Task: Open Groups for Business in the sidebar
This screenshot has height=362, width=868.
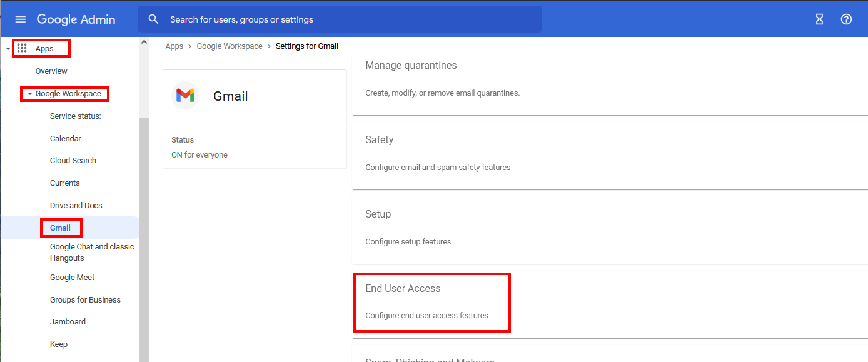Action: (x=85, y=300)
